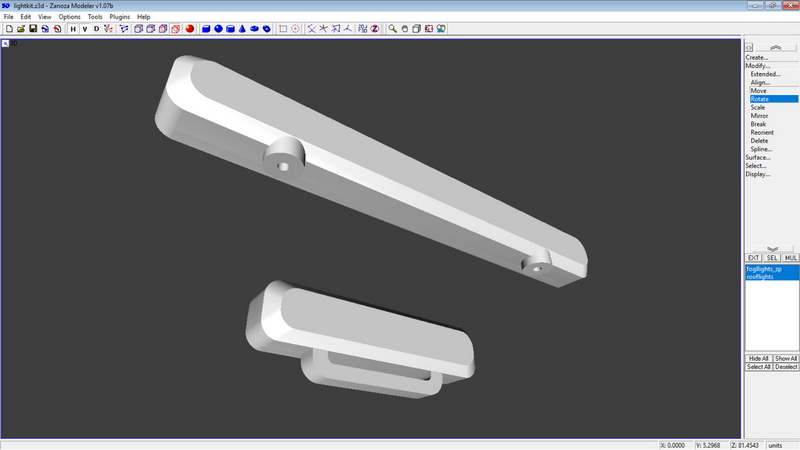
Task: Click the New file icon
Action: (8, 29)
